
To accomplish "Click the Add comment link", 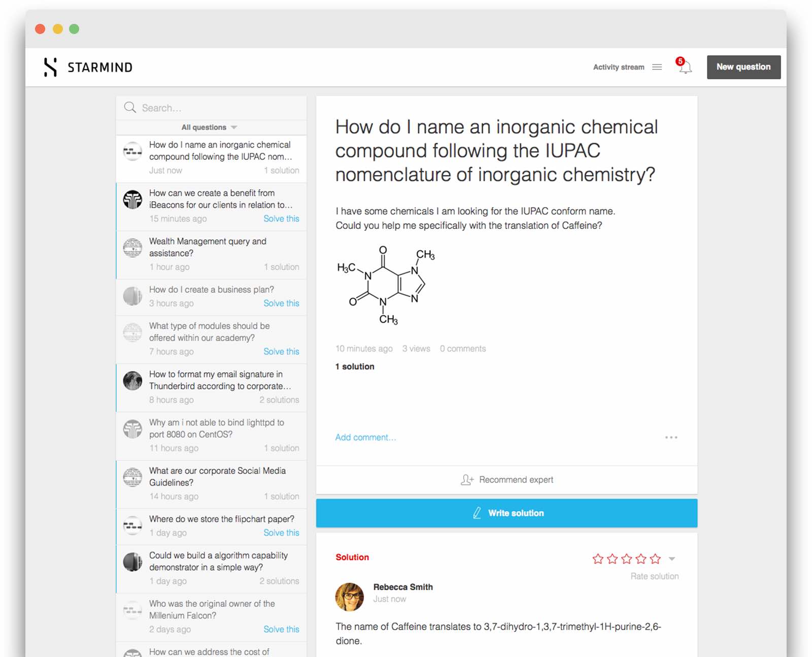I will point(365,437).
